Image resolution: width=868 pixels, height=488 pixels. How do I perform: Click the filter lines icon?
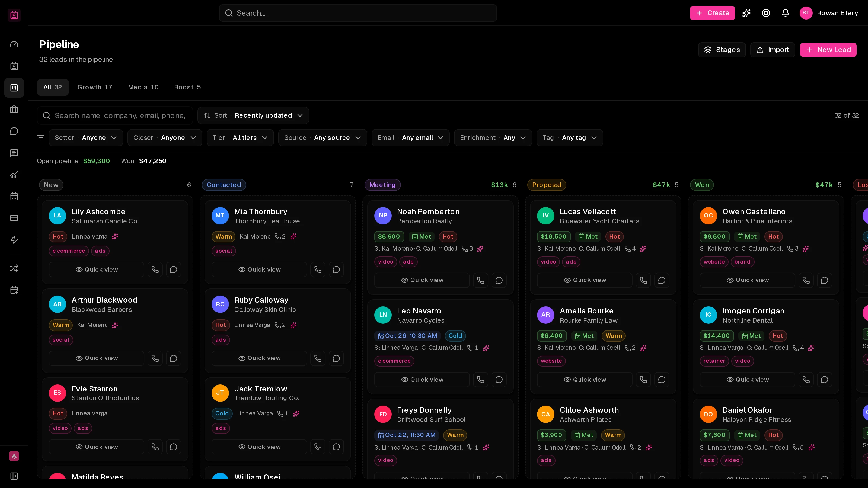click(x=41, y=138)
